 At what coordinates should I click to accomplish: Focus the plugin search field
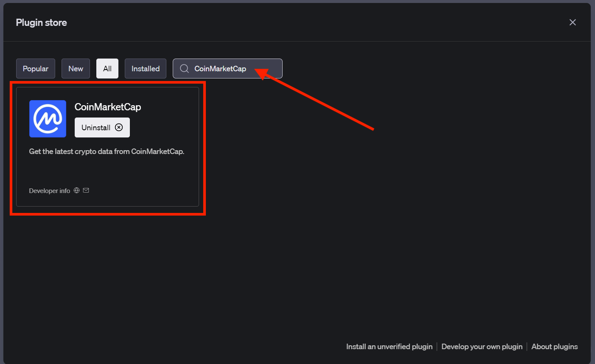pos(227,69)
